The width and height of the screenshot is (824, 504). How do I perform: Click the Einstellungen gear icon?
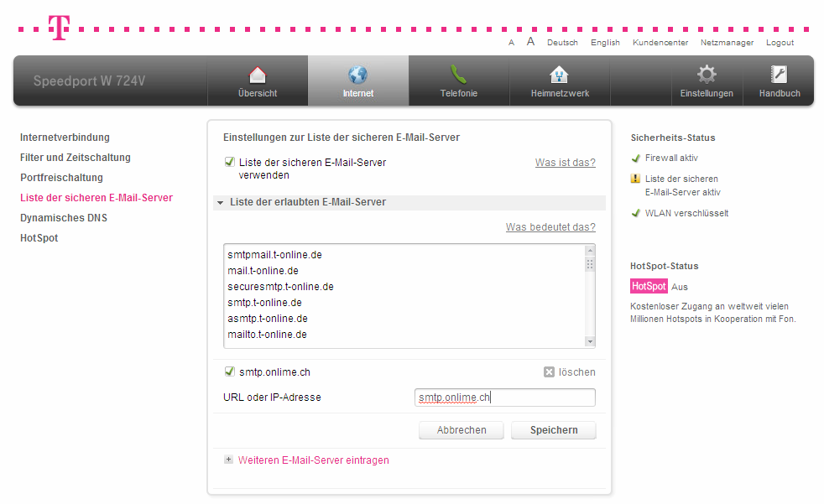(707, 75)
